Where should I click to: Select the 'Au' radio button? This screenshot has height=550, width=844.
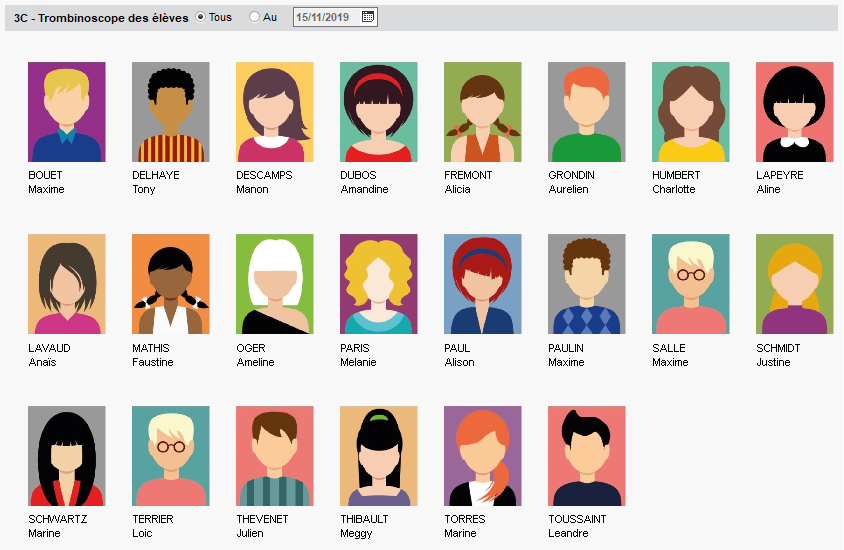[x=254, y=17]
